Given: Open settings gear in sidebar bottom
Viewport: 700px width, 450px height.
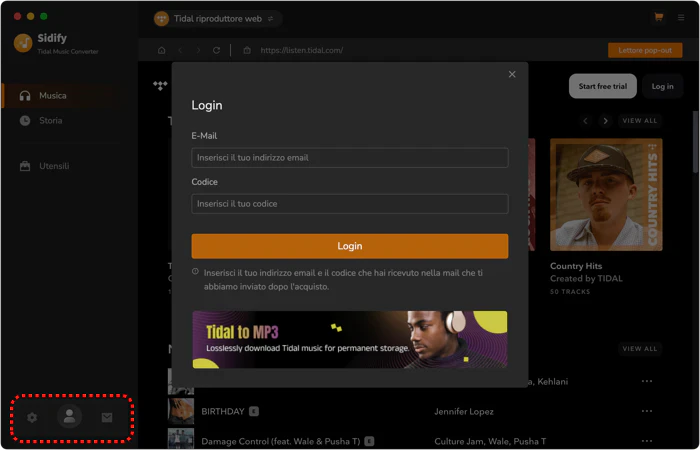Looking at the screenshot, I should 32,417.
